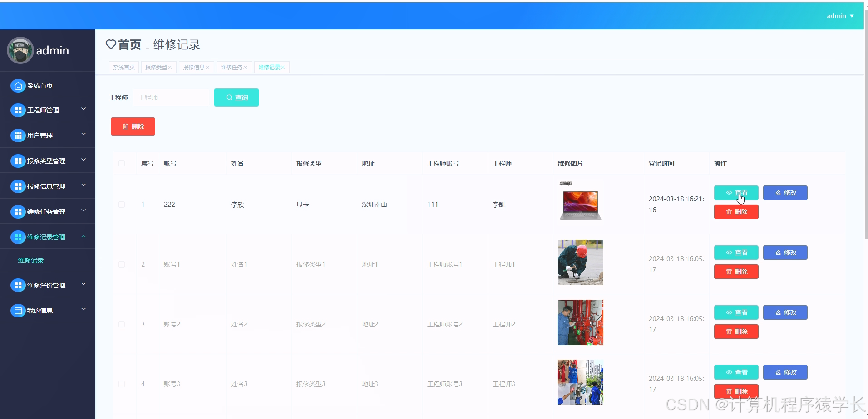Click the 工程师管理 sidebar icon

point(18,110)
